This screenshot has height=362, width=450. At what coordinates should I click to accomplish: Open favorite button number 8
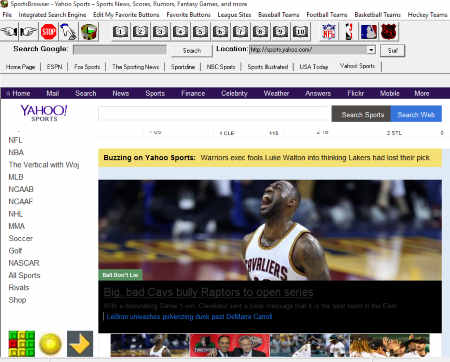tap(260, 32)
